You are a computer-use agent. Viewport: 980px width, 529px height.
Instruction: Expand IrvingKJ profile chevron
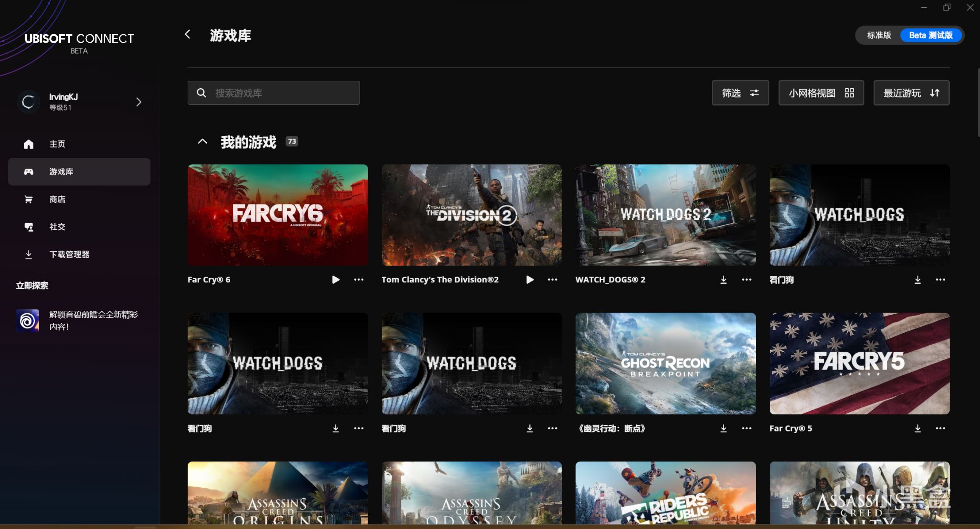tap(138, 102)
